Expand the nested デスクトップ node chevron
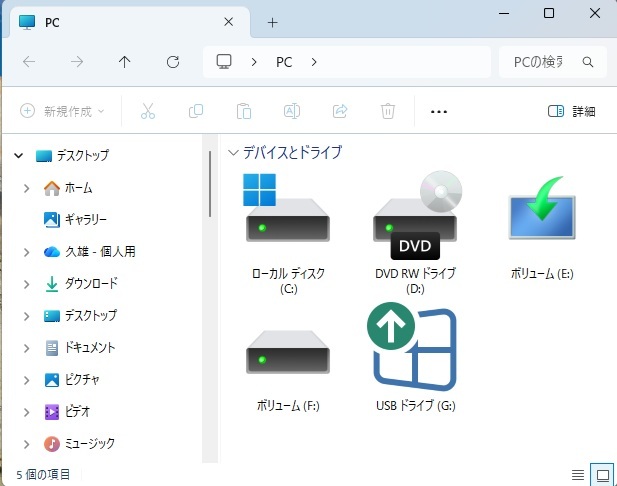The width and height of the screenshot is (617, 486). pyautogui.click(x=26, y=316)
